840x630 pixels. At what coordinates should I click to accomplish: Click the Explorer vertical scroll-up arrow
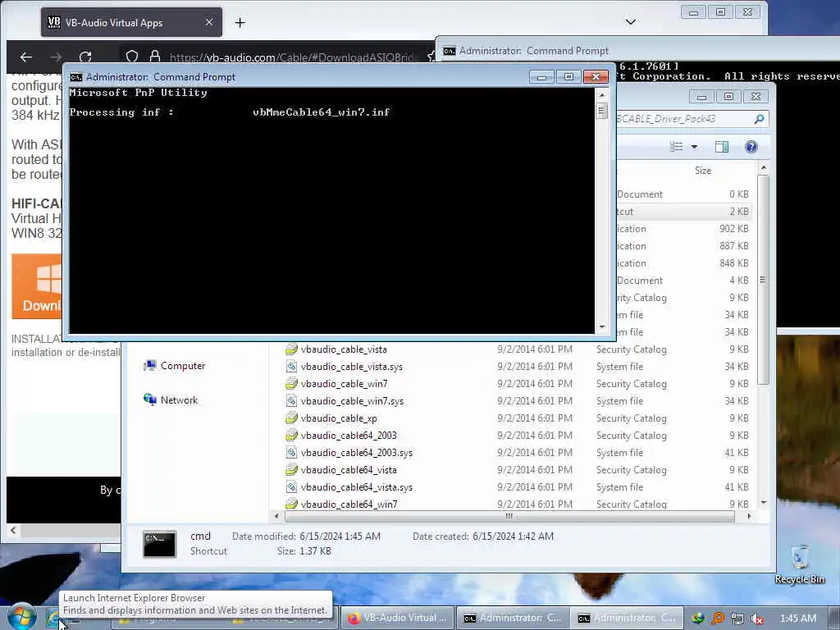(764, 168)
